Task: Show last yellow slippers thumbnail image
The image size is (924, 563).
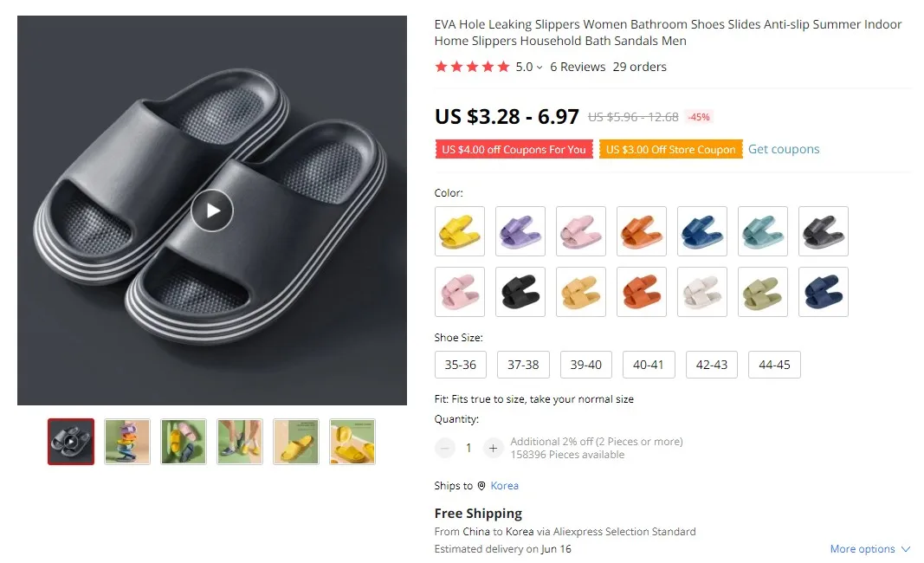Action: [352, 442]
